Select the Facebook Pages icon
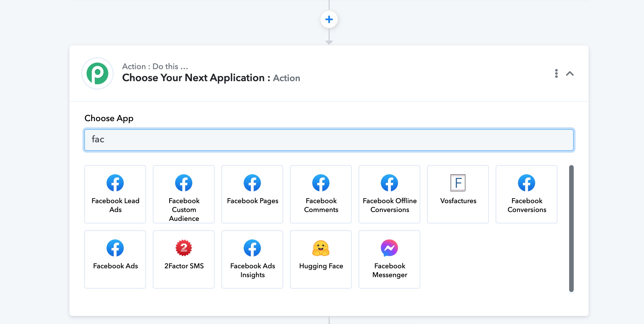The height and width of the screenshot is (324, 644). (252, 183)
